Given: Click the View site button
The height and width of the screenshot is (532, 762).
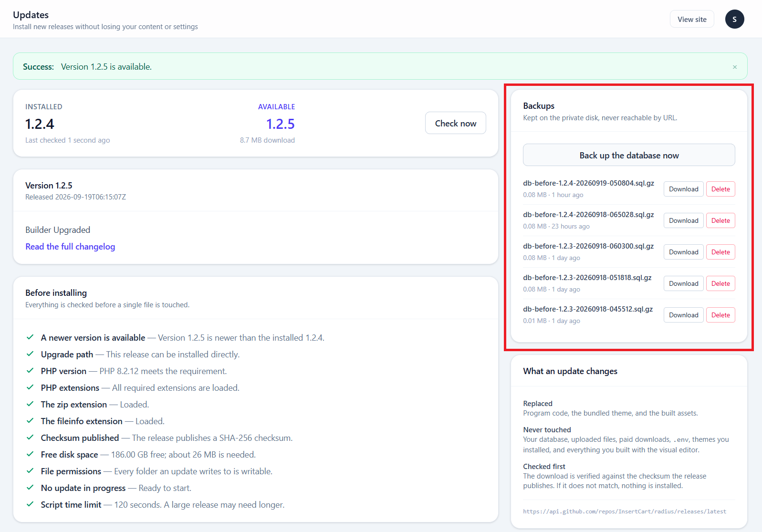Looking at the screenshot, I should [x=692, y=19].
